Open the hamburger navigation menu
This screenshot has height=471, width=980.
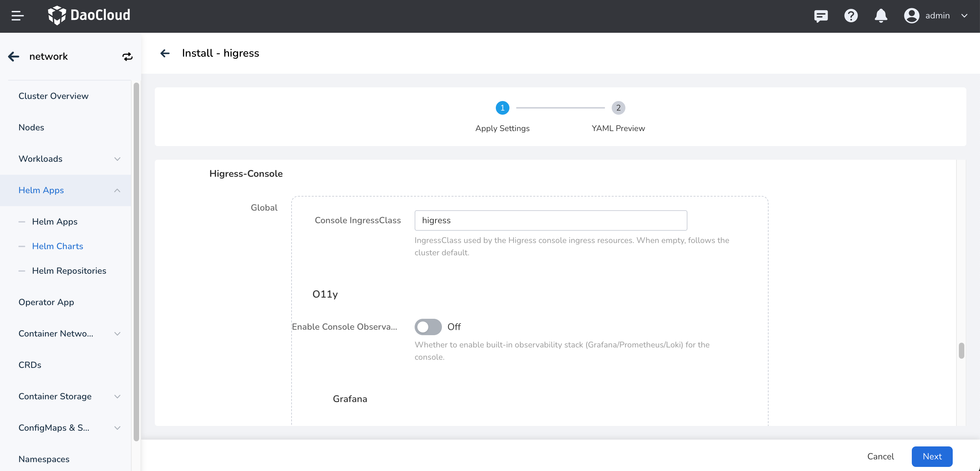coord(17,16)
